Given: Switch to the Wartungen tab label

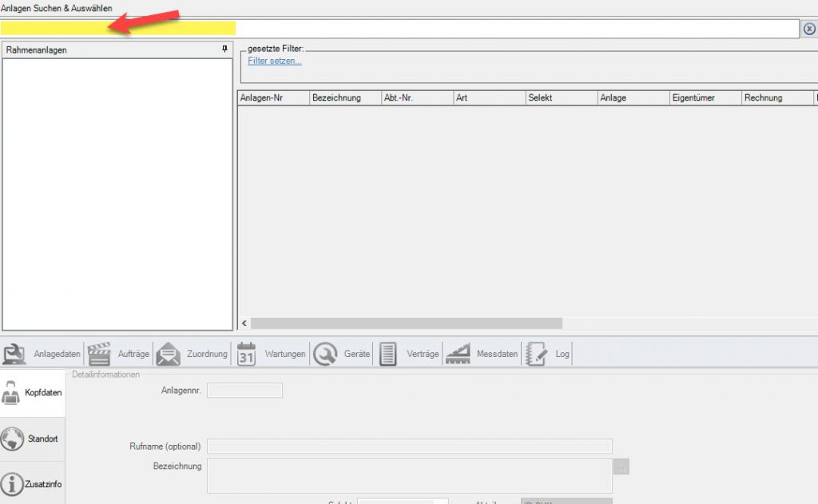Looking at the screenshot, I should (285, 354).
